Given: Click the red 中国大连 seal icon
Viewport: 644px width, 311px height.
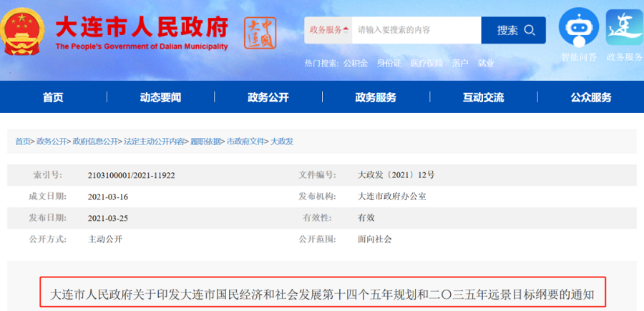Looking at the screenshot, I should coord(260,33).
